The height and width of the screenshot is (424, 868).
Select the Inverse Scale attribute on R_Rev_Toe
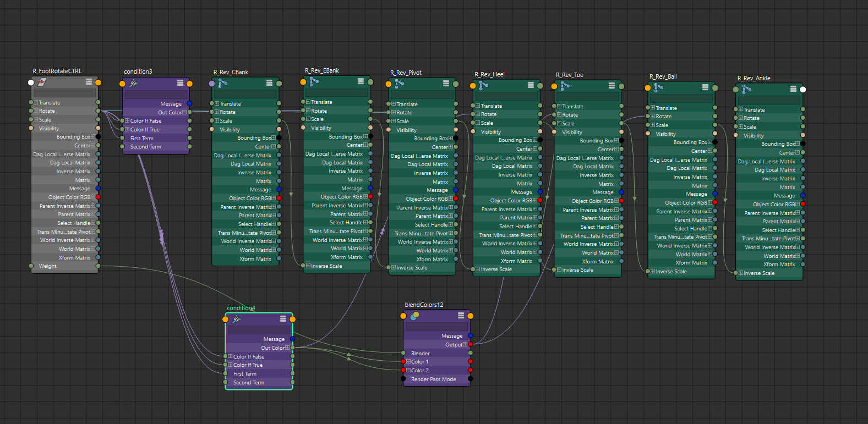(577, 270)
